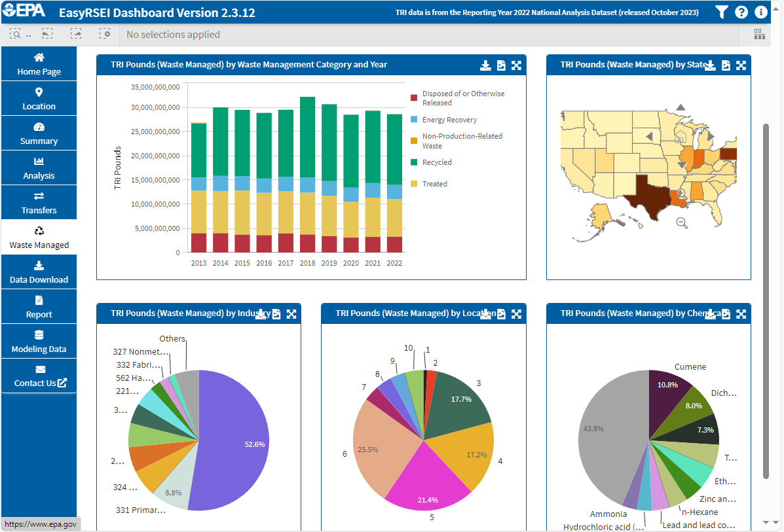Screen dimensions: 784x532
Task: Open the Data Download page
Action: [39, 272]
